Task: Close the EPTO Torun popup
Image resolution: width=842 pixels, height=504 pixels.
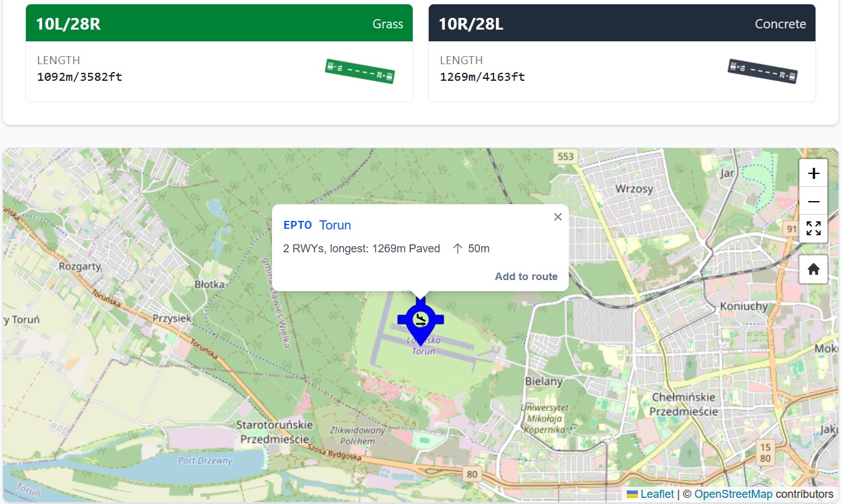Action: [558, 217]
